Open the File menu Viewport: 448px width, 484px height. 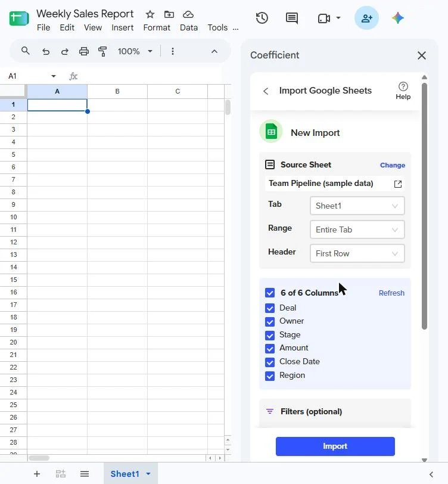click(x=43, y=28)
